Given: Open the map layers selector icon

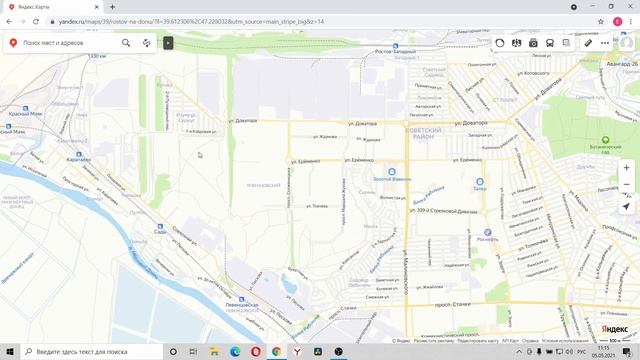Looking at the screenshot, I should 566,43.
